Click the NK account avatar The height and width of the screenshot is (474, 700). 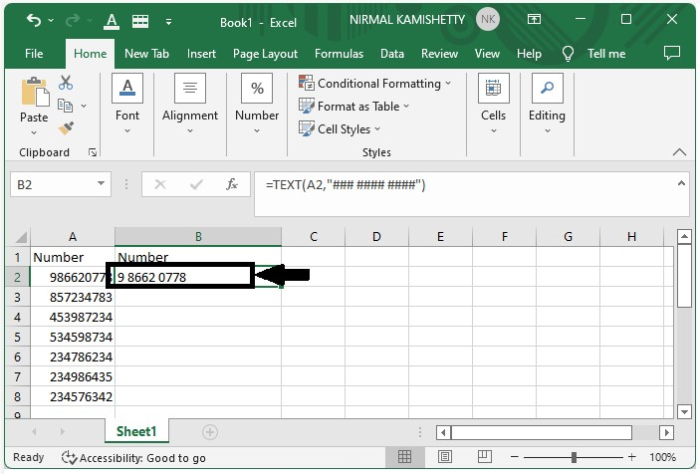(x=488, y=20)
